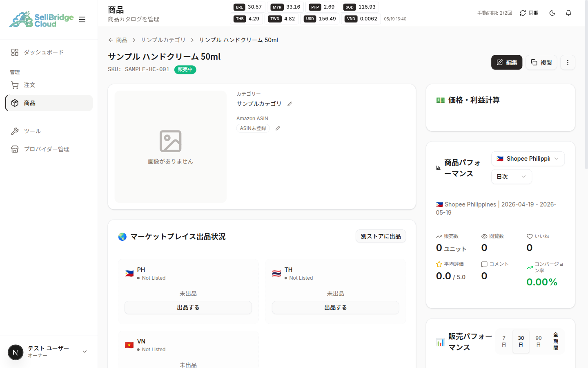This screenshot has width=588, height=368.
Task: Click the 編集 edit button
Action: tap(507, 63)
